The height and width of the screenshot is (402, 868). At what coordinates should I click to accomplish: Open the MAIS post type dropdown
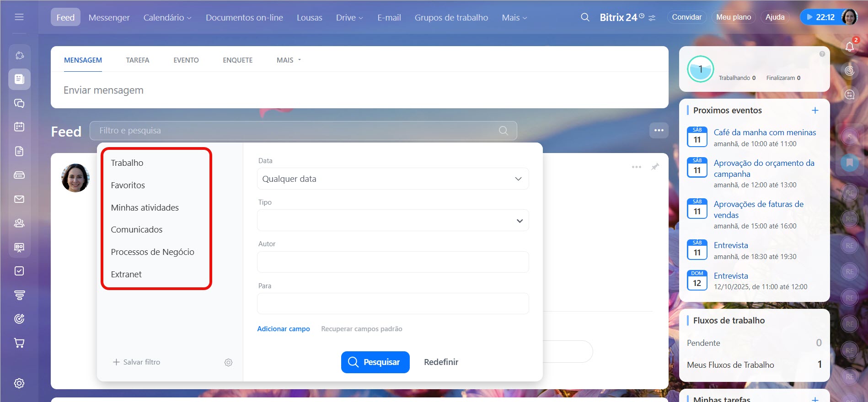[289, 60]
